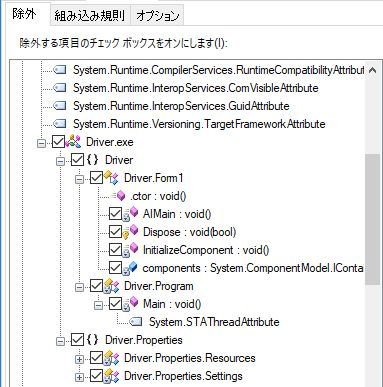Click the vertical scrollbar thumb
The width and height of the screenshot is (383, 387).
[x=373, y=219]
